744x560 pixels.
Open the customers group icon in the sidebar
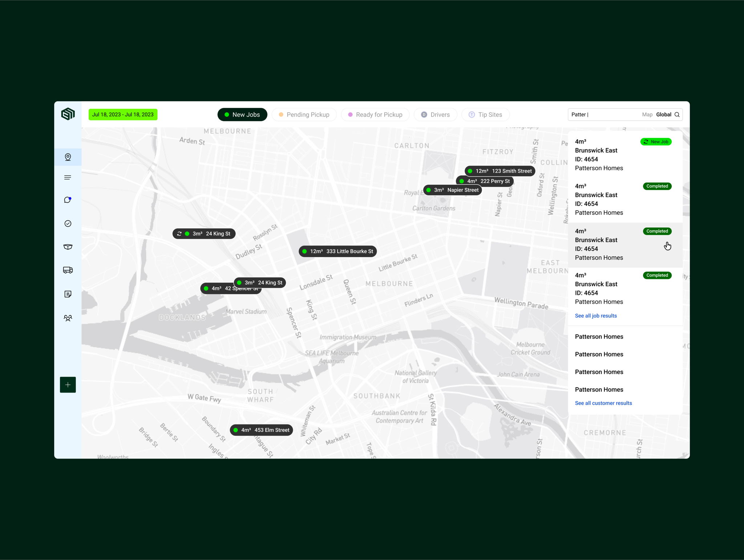point(68,318)
